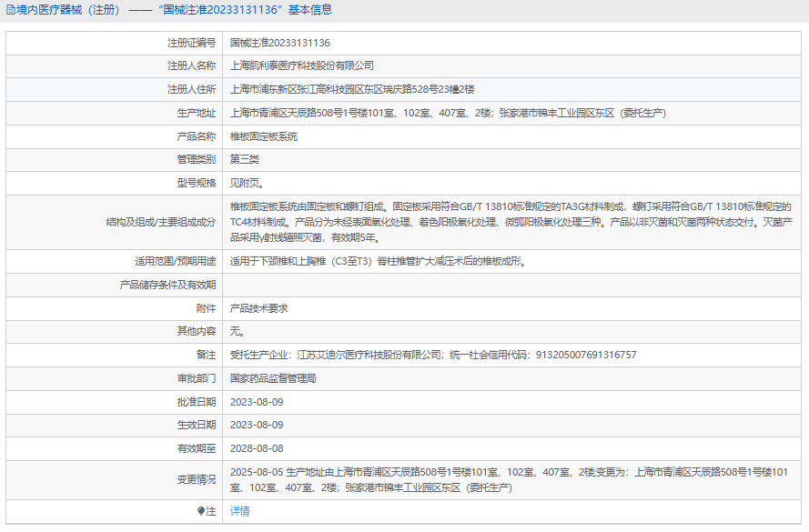The height and width of the screenshot is (532, 809).
Task: Open the 详情 link in the notes row
Action: [x=239, y=511]
